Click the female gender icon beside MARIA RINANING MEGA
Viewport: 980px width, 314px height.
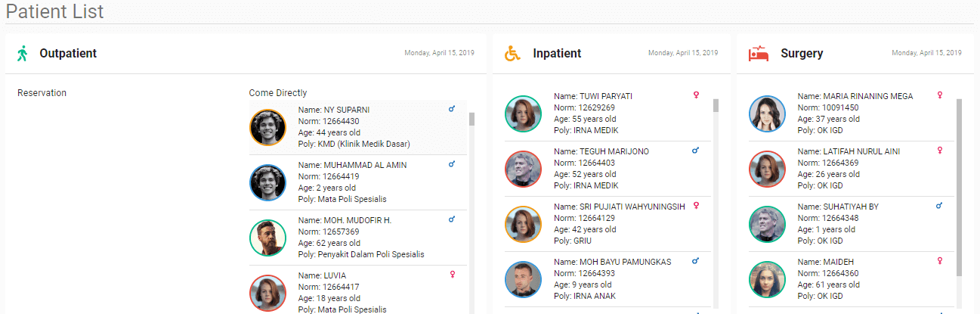pos(939,95)
